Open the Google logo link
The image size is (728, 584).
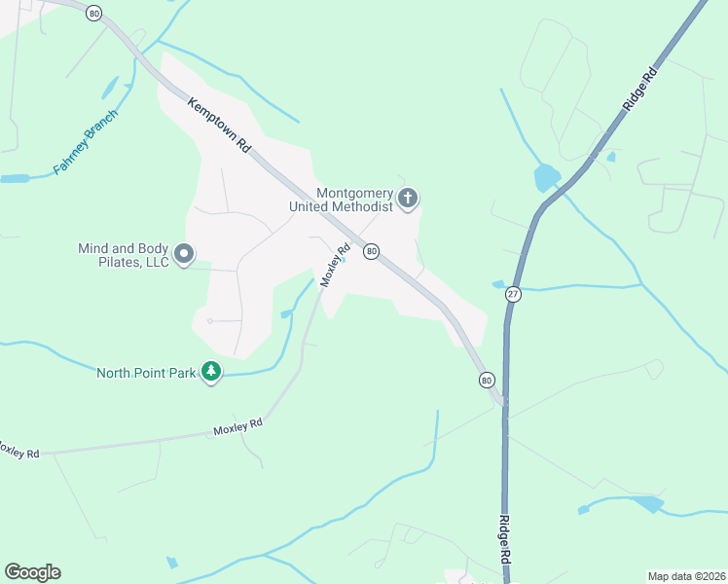(x=32, y=571)
